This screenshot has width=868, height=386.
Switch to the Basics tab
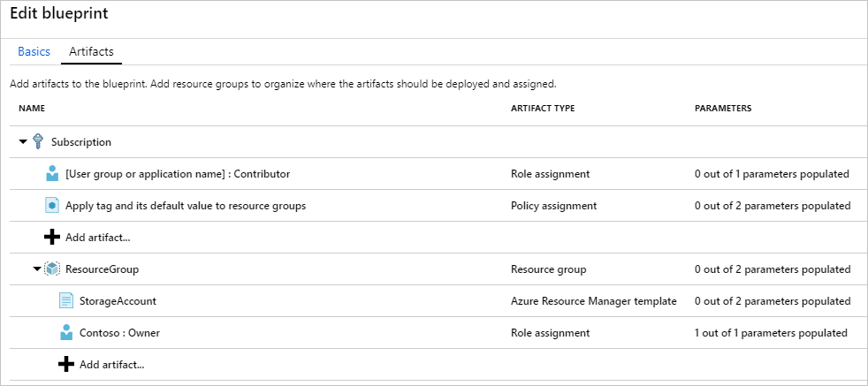(34, 52)
